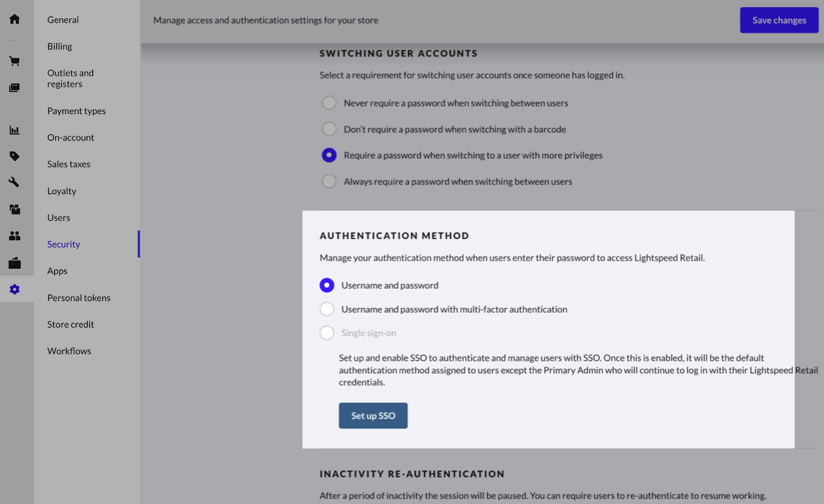
Task: Select the Sell shopping cart icon
Action: tap(14, 61)
